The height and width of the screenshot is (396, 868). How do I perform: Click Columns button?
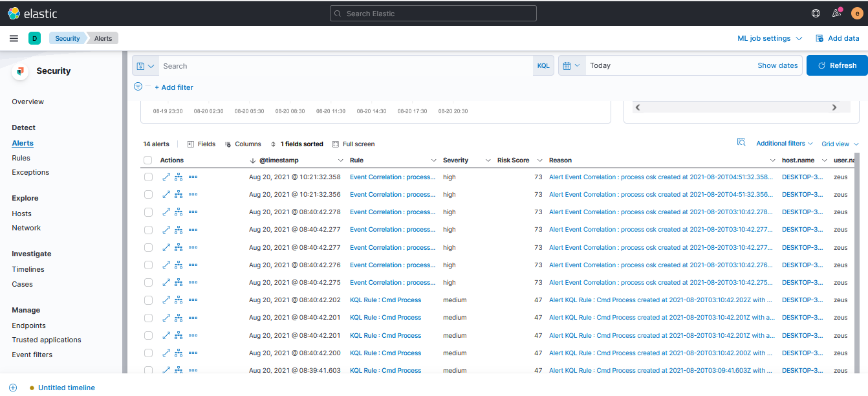(x=243, y=144)
